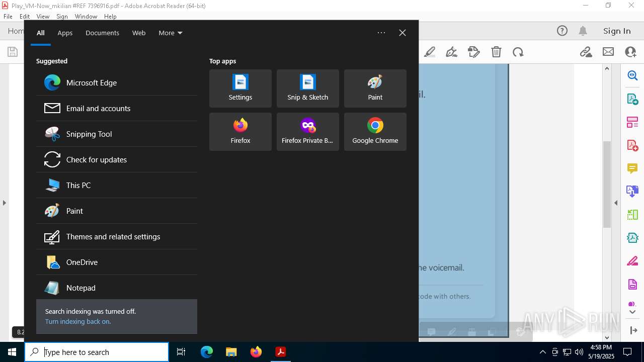Open Create PDF tool in right pane
The height and width of the screenshot is (362, 644).
(x=632, y=146)
